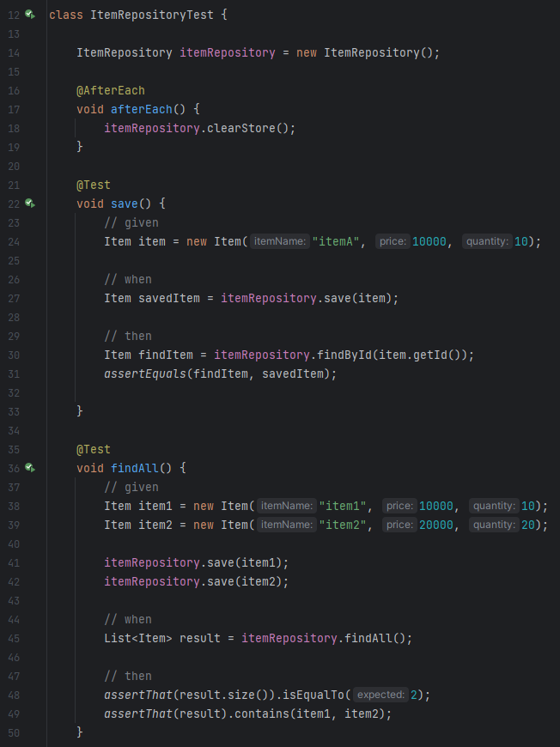560x747 pixels.
Task: Click the @Test annotation above save()
Action: pos(94,185)
